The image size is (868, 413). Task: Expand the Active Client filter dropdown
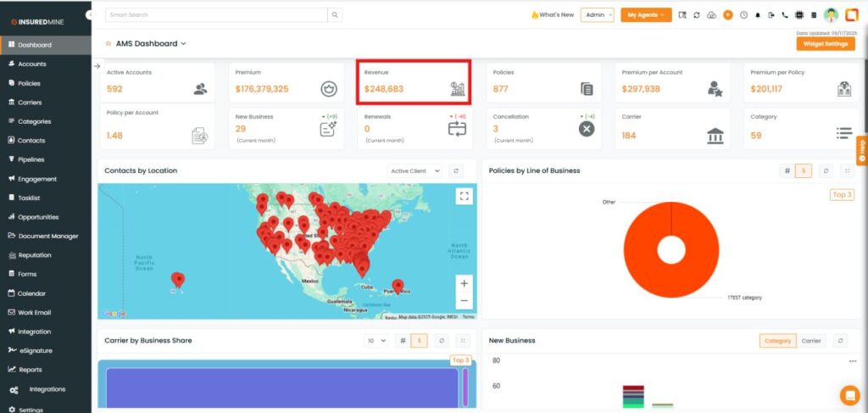tap(415, 170)
